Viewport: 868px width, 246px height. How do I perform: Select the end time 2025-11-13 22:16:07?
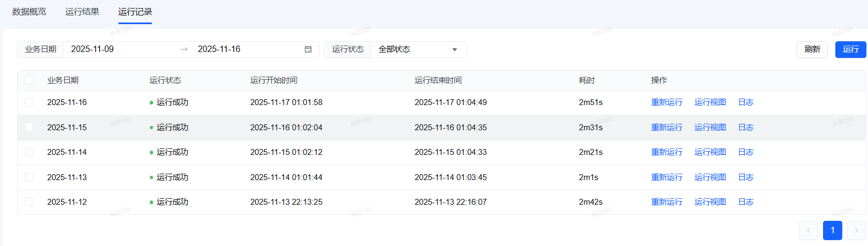point(451,202)
